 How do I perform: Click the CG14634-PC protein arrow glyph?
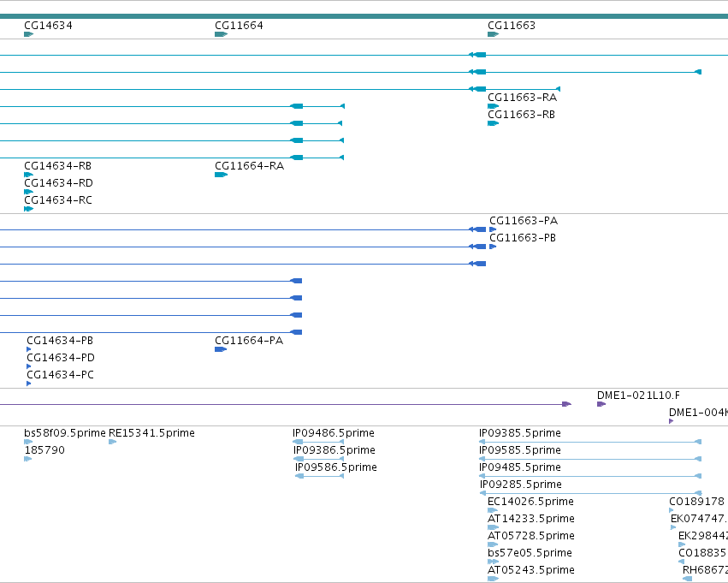[x=29, y=384]
